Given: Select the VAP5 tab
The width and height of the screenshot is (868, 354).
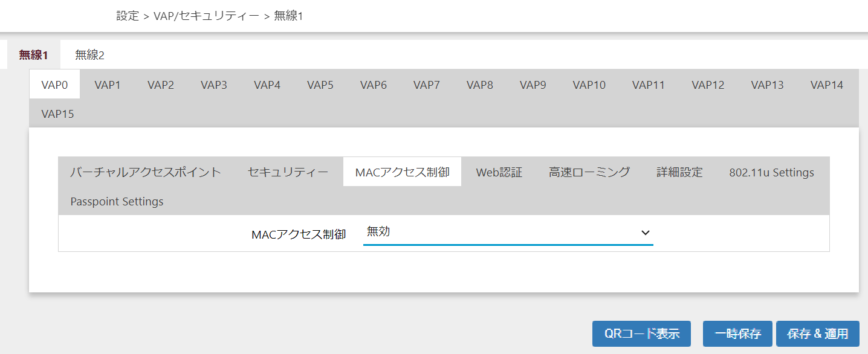Looking at the screenshot, I should 320,85.
